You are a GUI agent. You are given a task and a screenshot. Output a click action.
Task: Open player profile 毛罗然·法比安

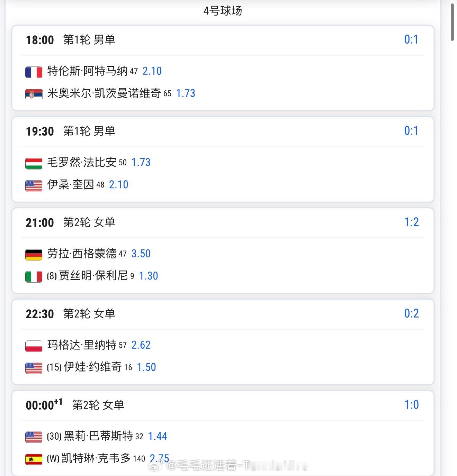click(x=82, y=162)
